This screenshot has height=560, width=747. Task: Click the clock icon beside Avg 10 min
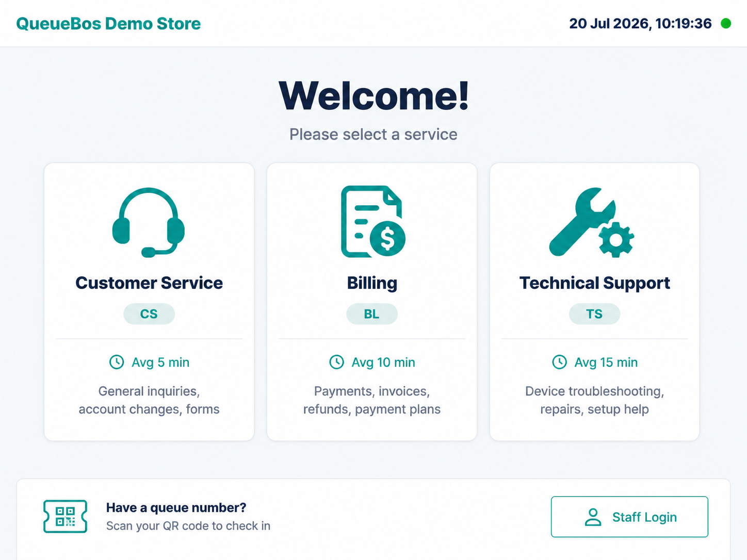336,362
